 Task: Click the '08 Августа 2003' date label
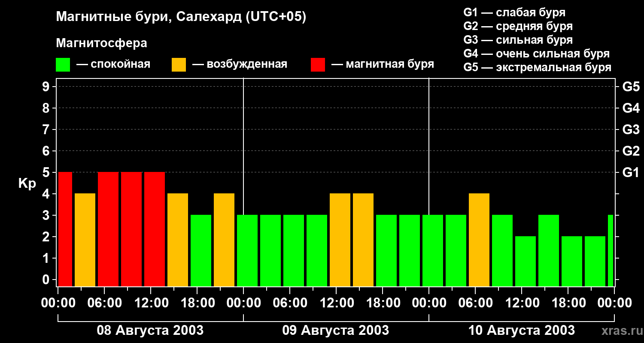pyautogui.click(x=150, y=330)
